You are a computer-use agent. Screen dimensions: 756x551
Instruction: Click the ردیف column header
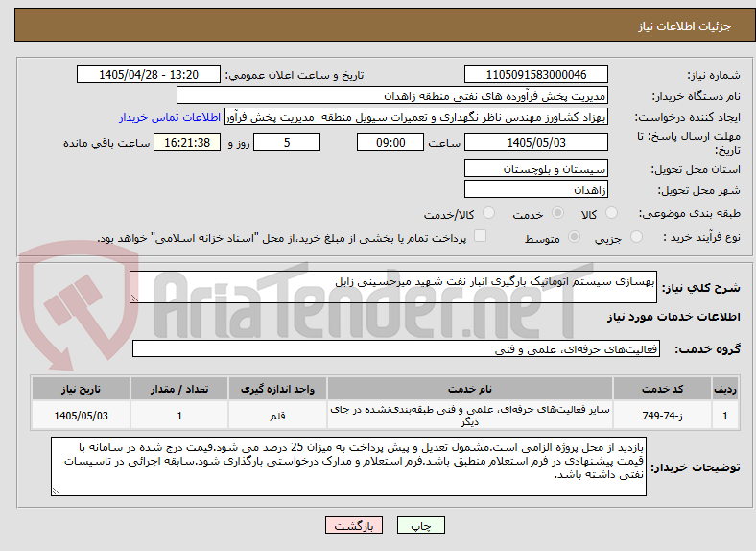[725, 389]
